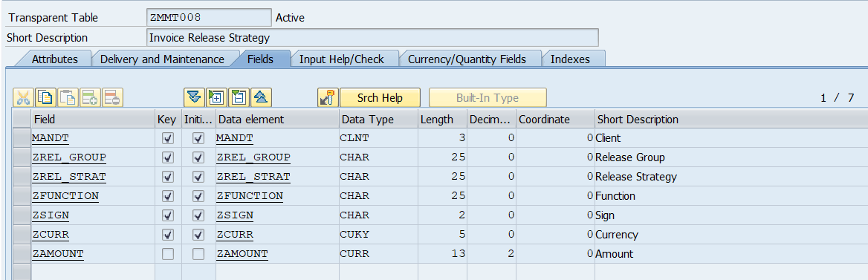Click the Srch Help button

380,98
